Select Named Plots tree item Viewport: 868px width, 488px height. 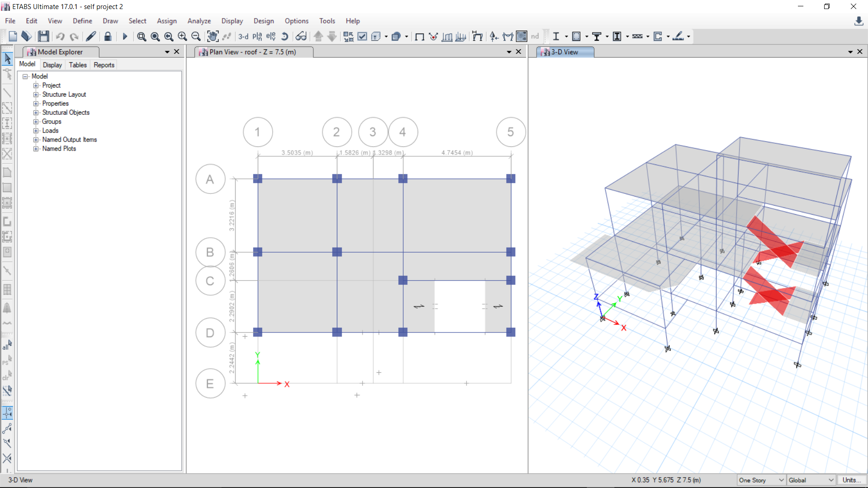(x=59, y=149)
